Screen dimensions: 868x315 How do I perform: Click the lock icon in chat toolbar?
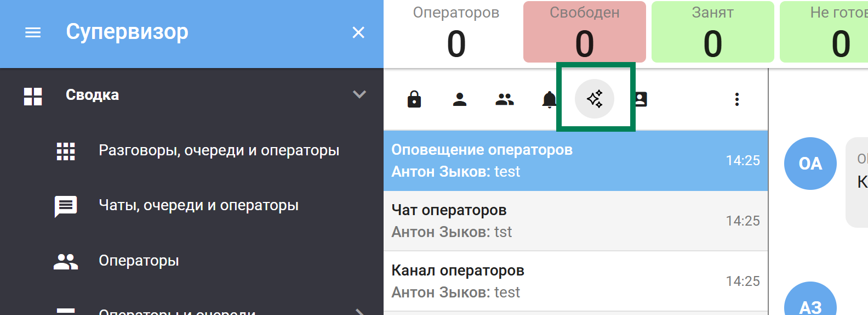click(x=414, y=99)
